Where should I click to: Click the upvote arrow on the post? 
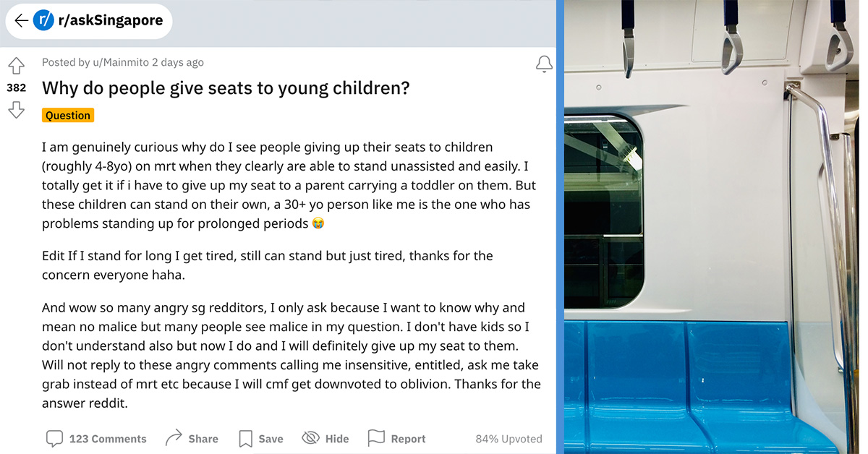point(16,65)
